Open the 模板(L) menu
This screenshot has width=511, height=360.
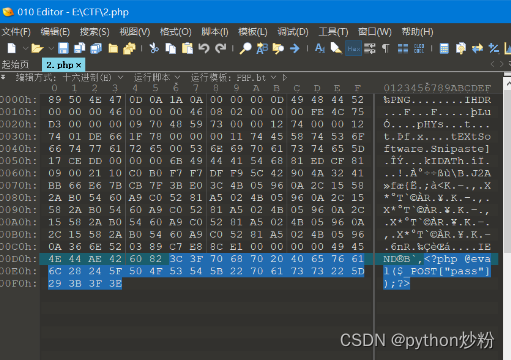253,32
